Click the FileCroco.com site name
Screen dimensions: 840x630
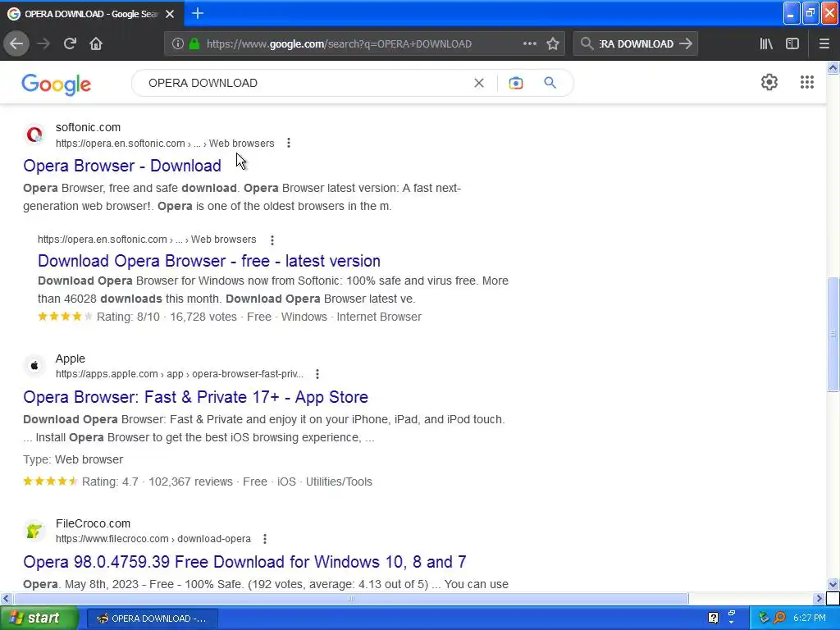point(93,523)
